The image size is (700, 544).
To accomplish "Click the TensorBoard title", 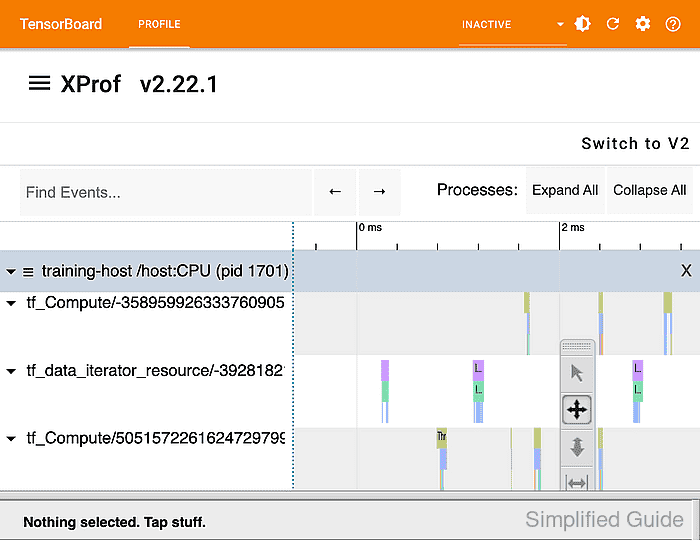I will click(x=61, y=24).
